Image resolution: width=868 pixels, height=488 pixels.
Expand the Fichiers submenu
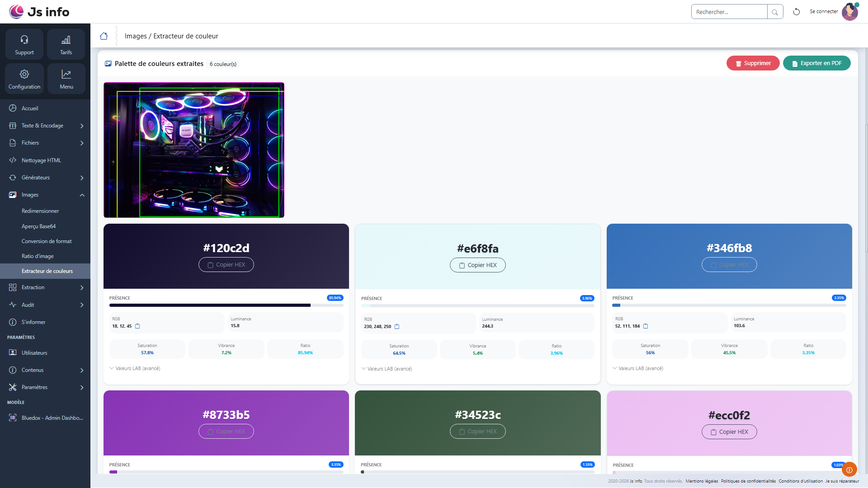coord(82,143)
